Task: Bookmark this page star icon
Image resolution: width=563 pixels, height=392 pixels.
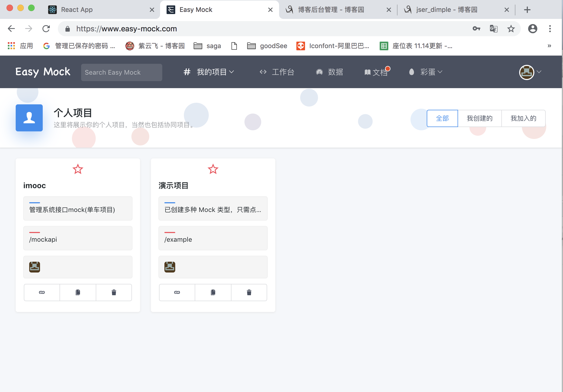Action: click(x=511, y=29)
